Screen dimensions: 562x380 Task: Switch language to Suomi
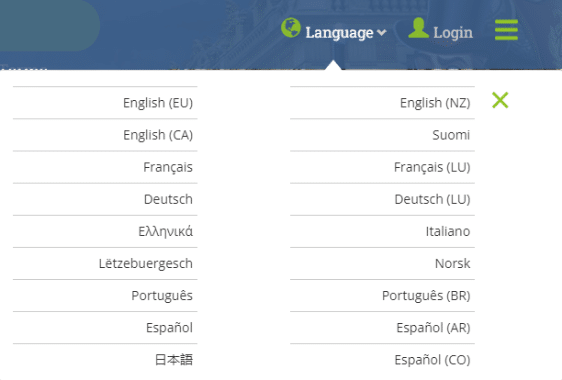click(x=382, y=135)
